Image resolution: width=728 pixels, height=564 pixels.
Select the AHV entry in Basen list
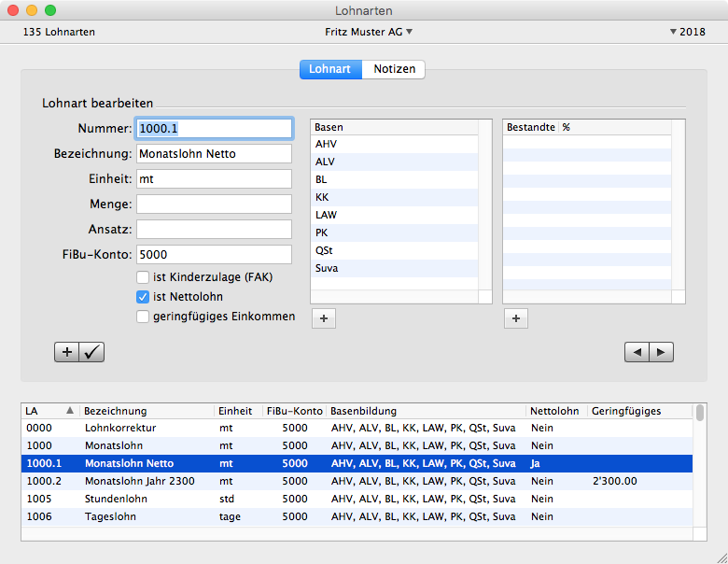coord(327,145)
